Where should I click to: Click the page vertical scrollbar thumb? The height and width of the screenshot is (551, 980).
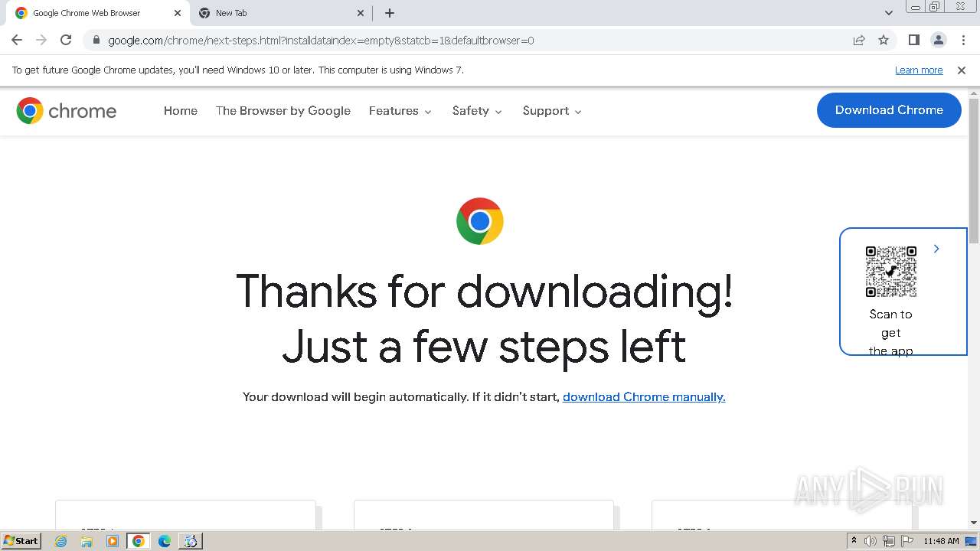[x=974, y=171]
